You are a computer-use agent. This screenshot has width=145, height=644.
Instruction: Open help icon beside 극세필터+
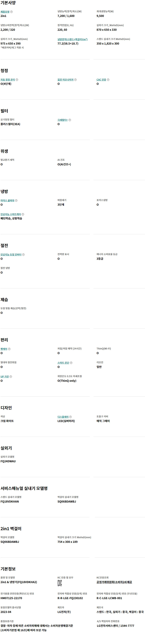[70, 120]
